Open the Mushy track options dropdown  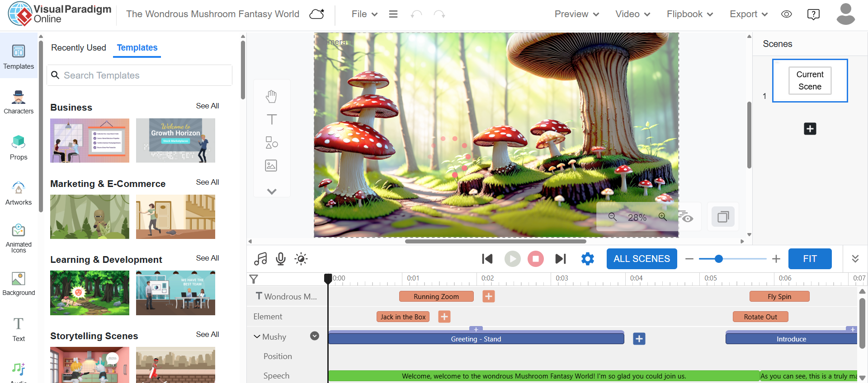(315, 336)
